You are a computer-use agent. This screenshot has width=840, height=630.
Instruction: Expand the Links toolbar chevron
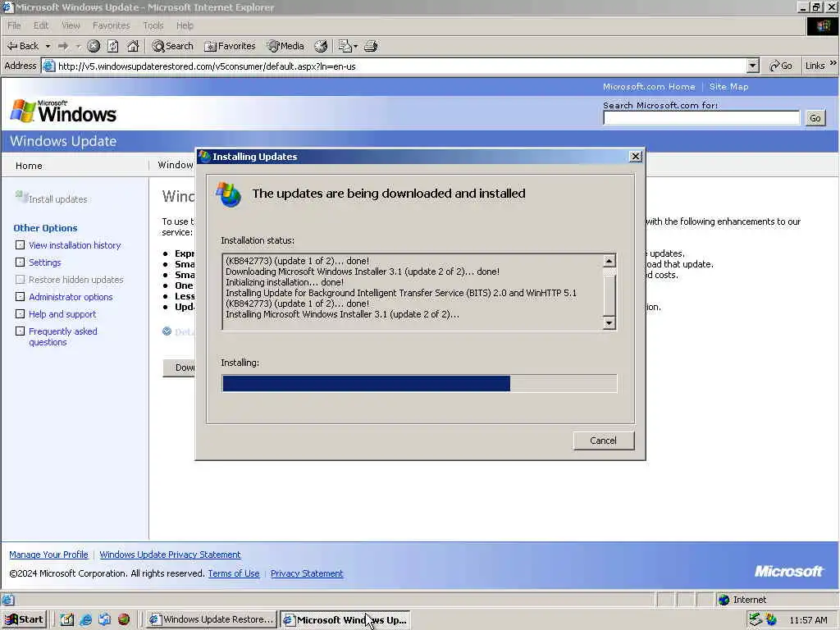(x=833, y=63)
